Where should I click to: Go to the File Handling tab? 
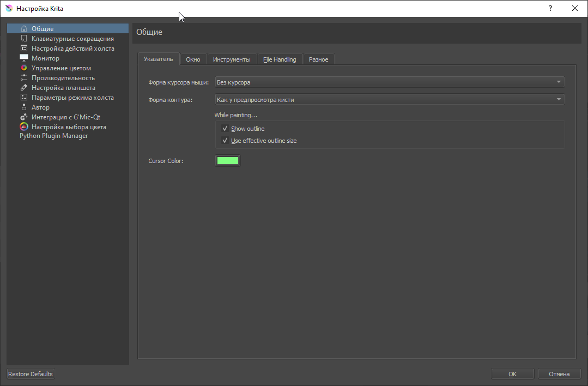click(280, 59)
